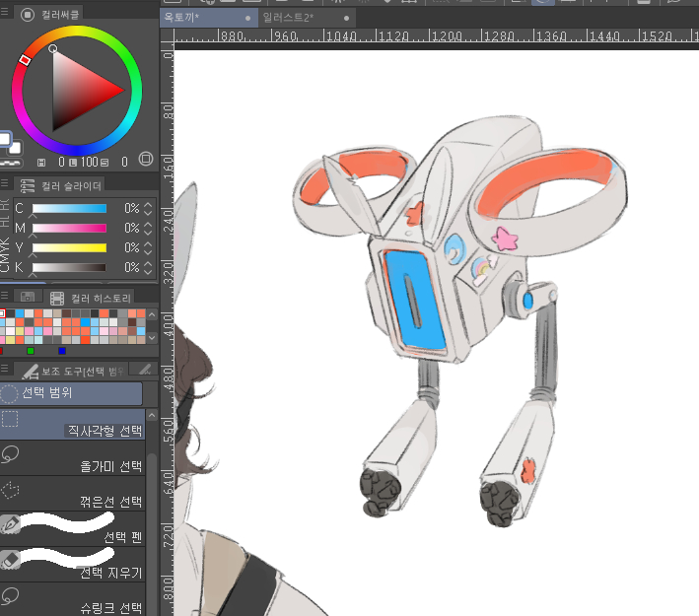This screenshot has width=699, height=616.
Task: Click the magenta M slider bar
Action: pyautogui.click(x=69, y=229)
